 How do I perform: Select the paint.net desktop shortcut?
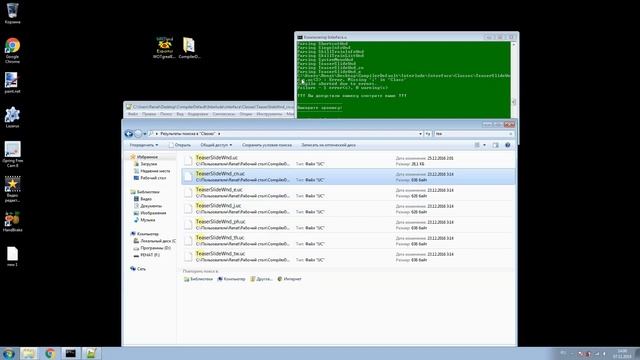point(12,82)
